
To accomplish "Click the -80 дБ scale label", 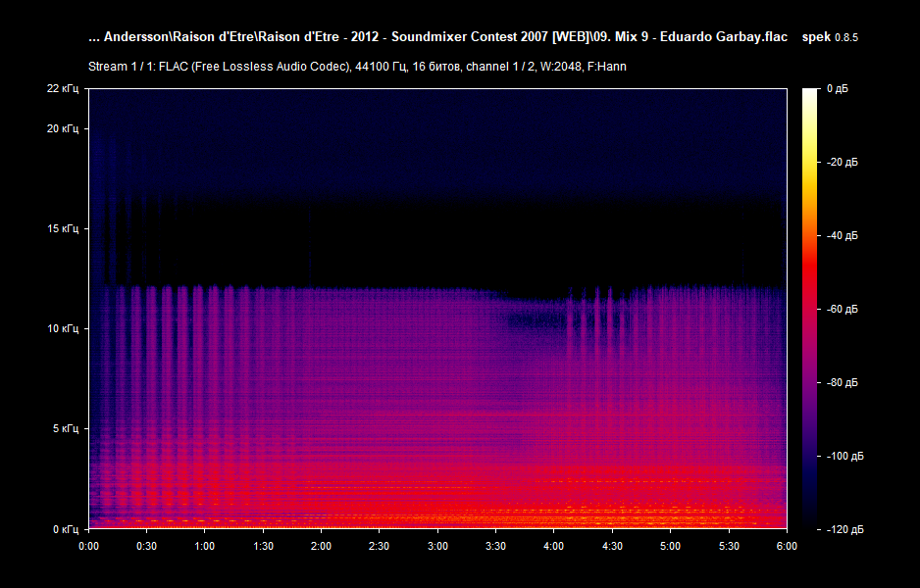I will [x=842, y=383].
